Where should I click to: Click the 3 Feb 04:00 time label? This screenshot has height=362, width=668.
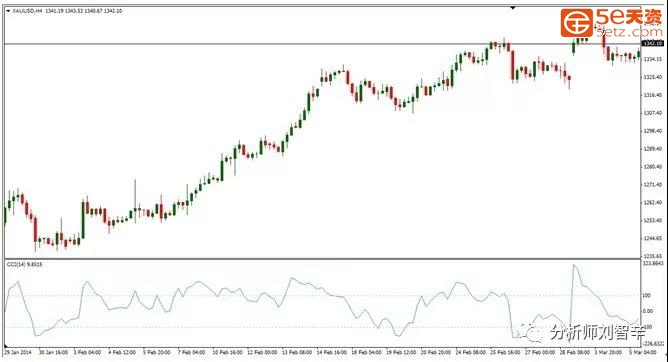click(87, 353)
